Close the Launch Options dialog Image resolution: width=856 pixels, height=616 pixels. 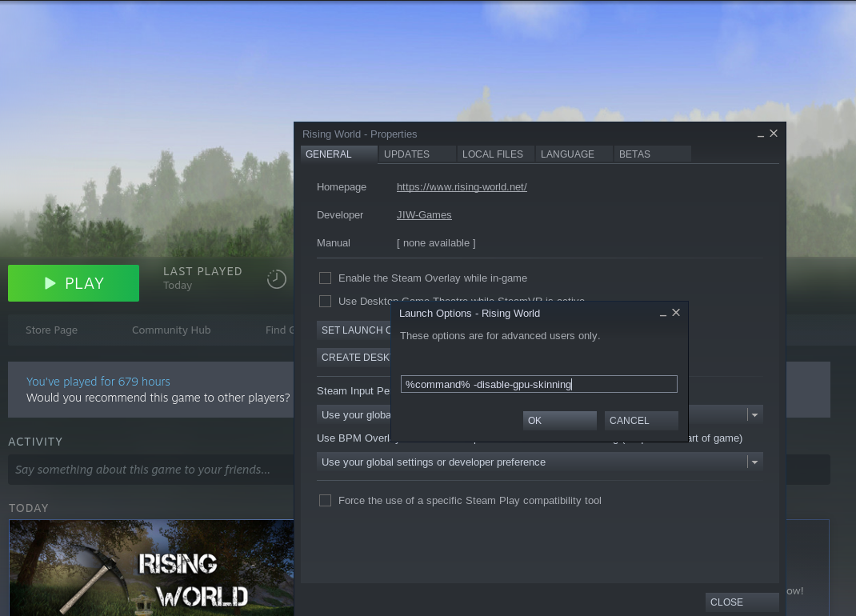tap(676, 313)
